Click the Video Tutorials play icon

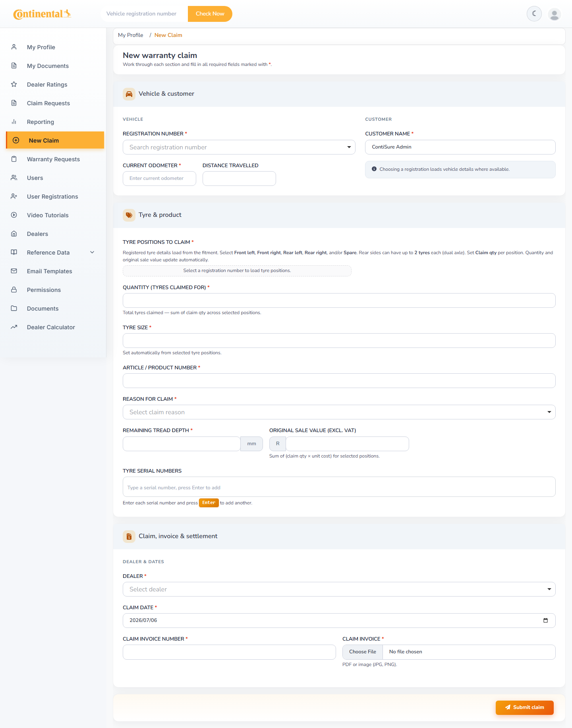[x=14, y=215]
